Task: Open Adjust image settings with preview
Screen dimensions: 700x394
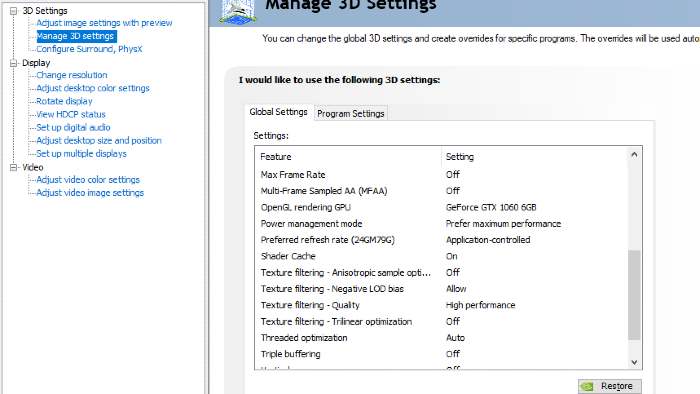Action: pyautogui.click(x=104, y=23)
